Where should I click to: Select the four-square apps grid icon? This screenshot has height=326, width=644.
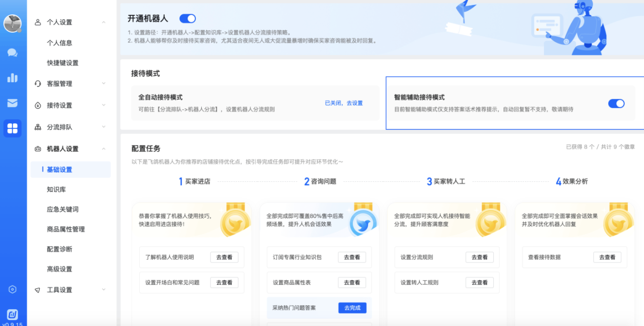coord(12,128)
